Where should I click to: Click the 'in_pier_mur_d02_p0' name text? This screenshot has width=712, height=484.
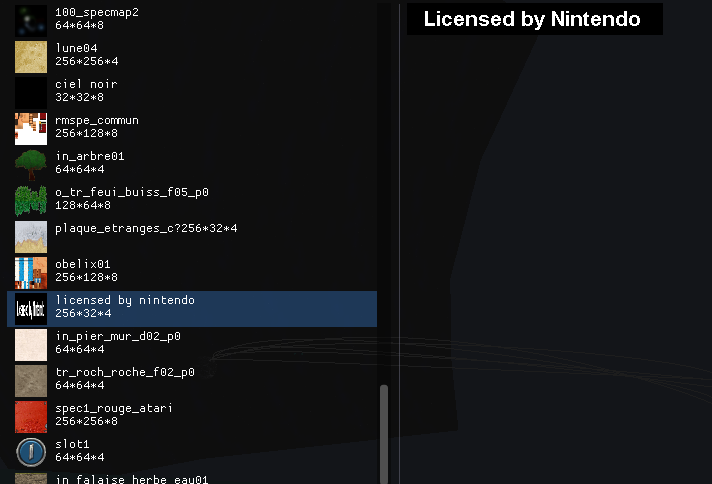(118, 336)
